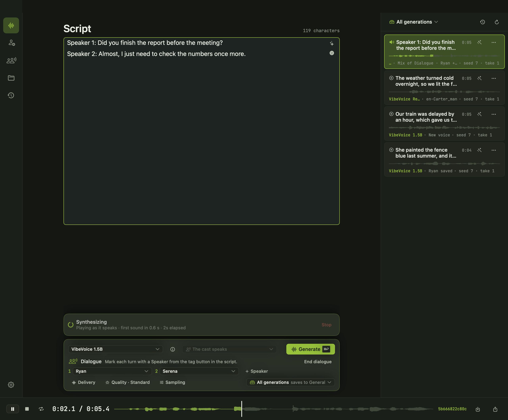Screen dimensions: 508x420
Task: Open more options for 'Our train was delayed'
Action: pyautogui.click(x=494, y=114)
